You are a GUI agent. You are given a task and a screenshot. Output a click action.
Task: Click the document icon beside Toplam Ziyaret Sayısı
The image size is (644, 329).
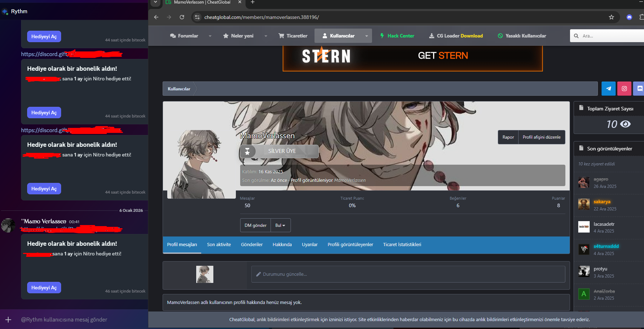581,108
